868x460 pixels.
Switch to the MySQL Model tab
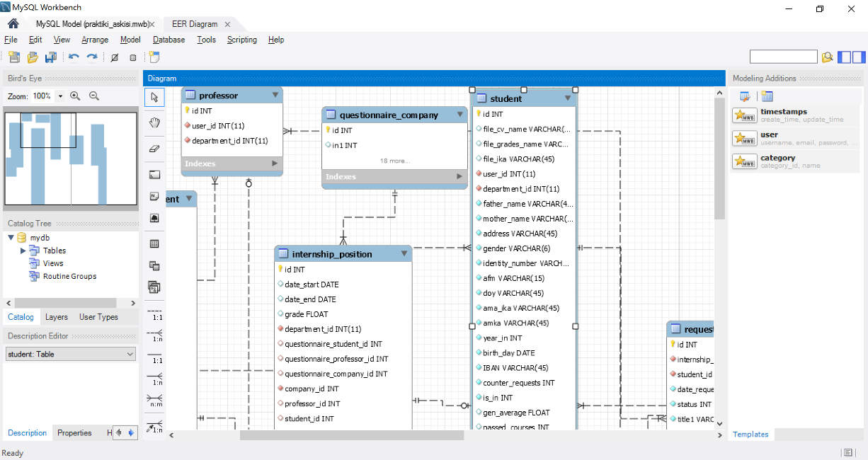click(x=91, y=24)
